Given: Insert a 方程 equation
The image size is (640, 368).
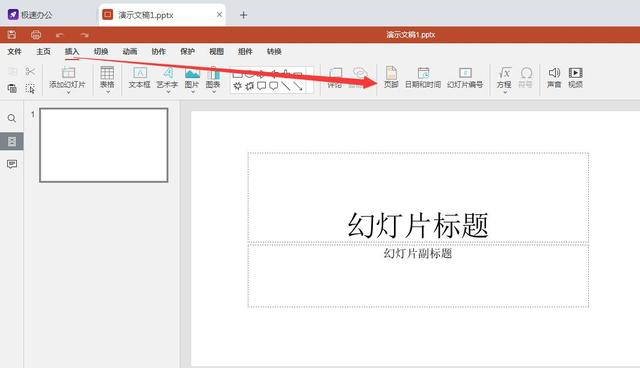Looking at the screenshot, I should click(504, 78).
